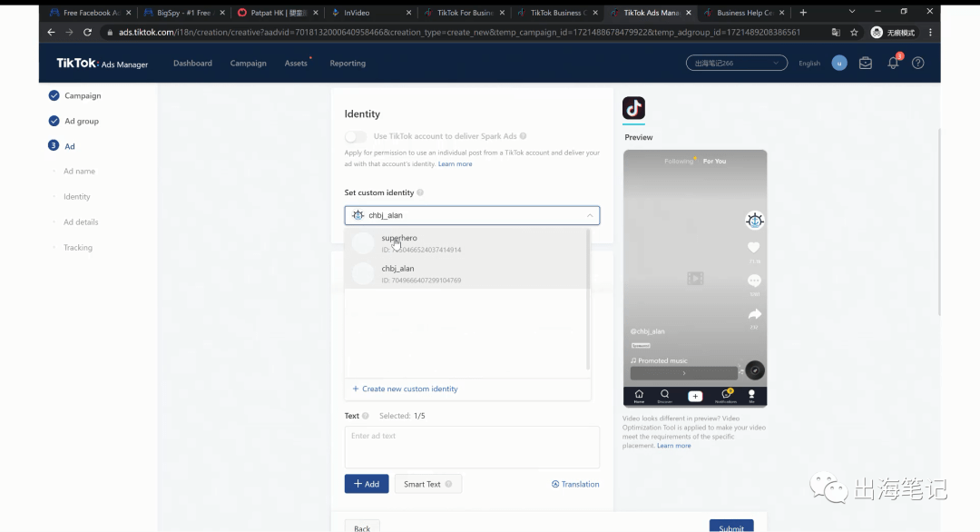
Task: Jump to Tracking section
Action: pos(77,248)
